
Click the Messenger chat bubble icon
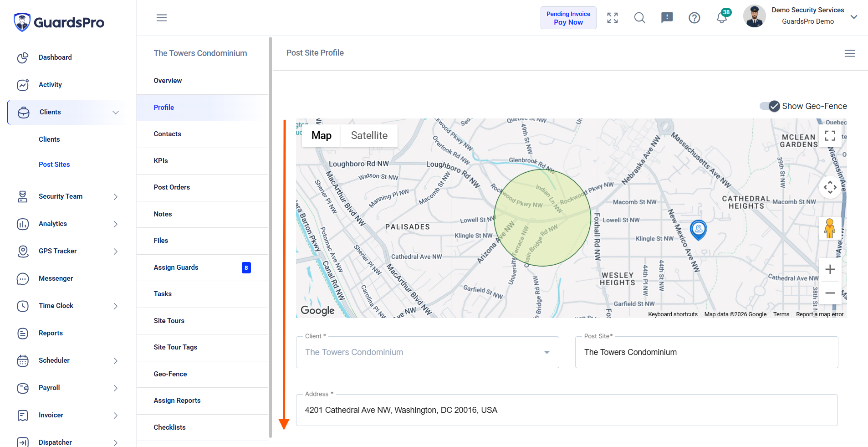pyautogui.click(x=23, y=279)
